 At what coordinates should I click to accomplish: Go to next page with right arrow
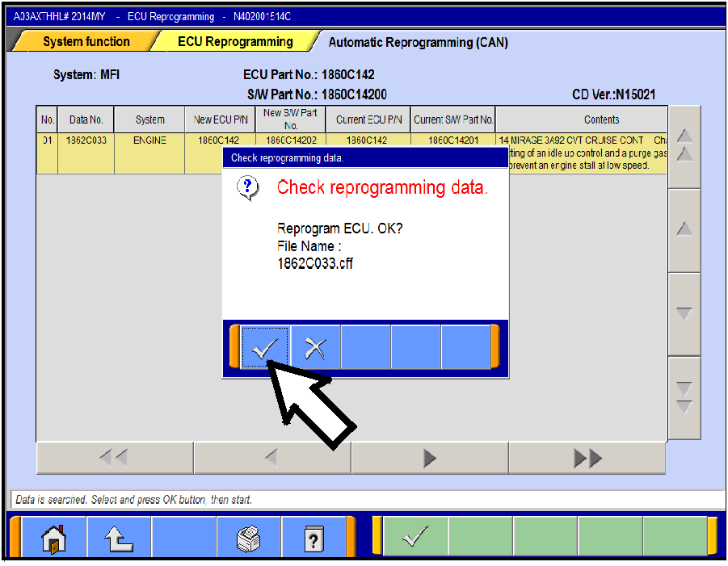pyautogui.click(x=429, y=458)
